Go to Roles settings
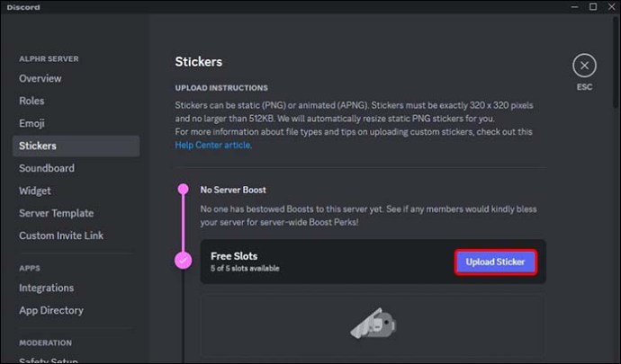 tap(31, 101)
